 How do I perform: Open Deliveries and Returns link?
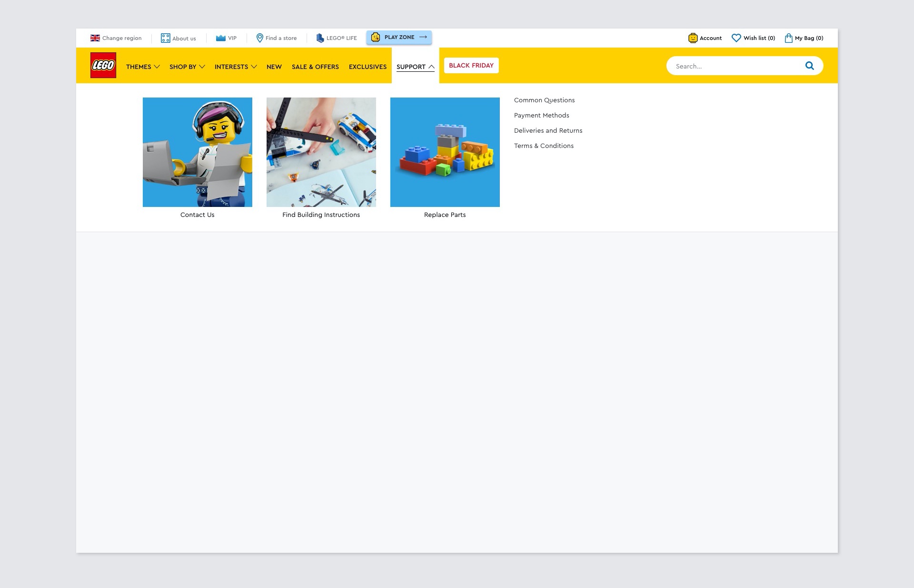point(548,130)
